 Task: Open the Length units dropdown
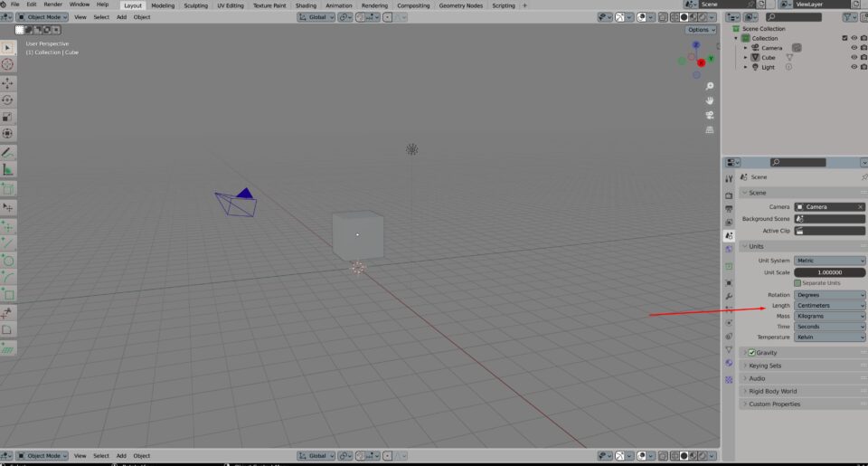coord(829,305)
